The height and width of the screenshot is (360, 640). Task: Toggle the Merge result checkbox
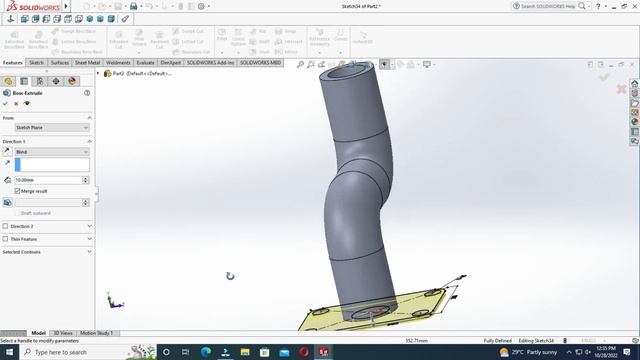(17, 191)
